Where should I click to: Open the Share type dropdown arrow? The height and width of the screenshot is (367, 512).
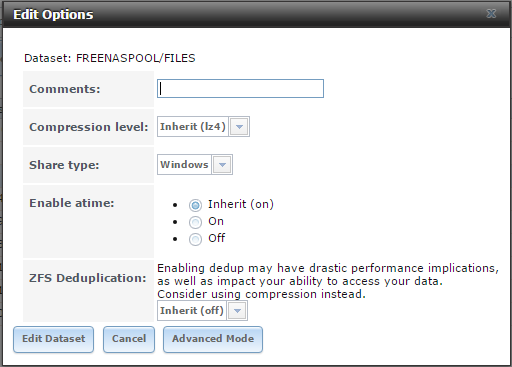pos(222,165)
